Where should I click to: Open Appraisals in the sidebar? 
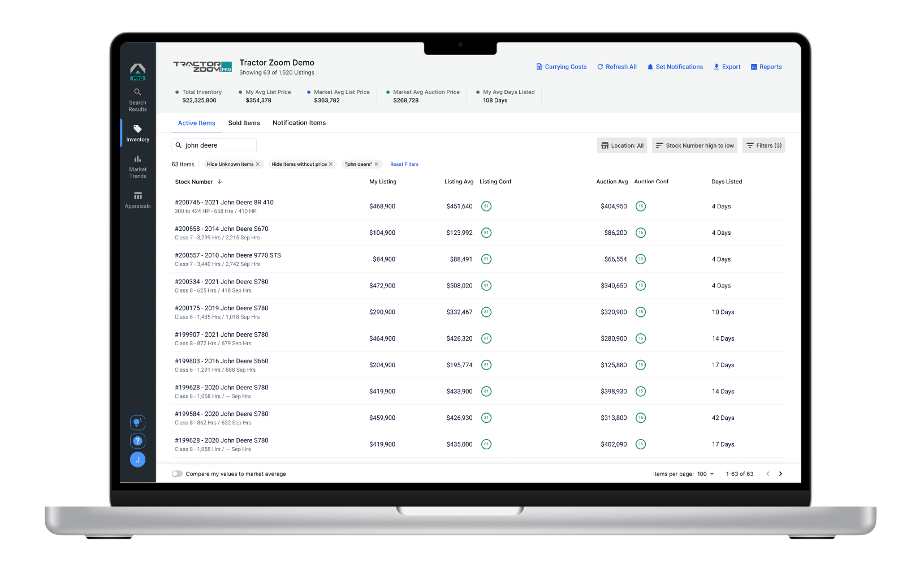[137, 200]
